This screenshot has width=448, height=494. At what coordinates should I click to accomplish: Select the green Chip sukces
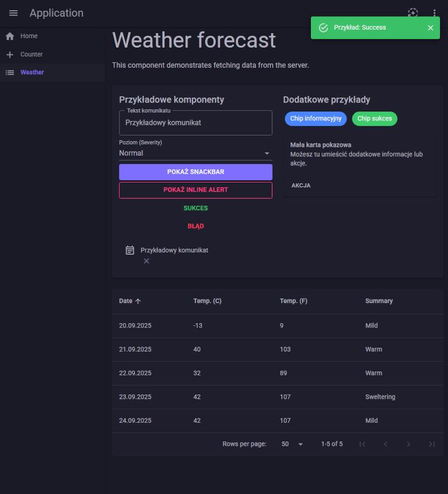click(x=374, y=119)
